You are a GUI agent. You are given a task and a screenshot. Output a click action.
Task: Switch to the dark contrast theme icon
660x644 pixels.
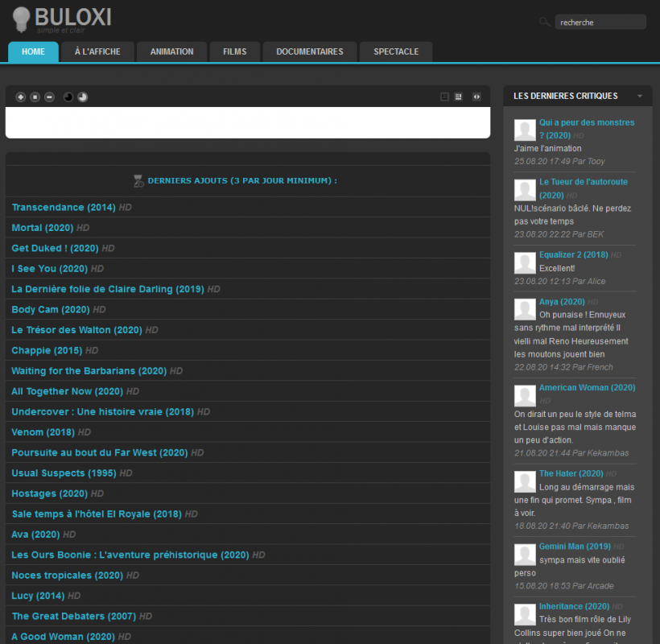pos(68,97)
